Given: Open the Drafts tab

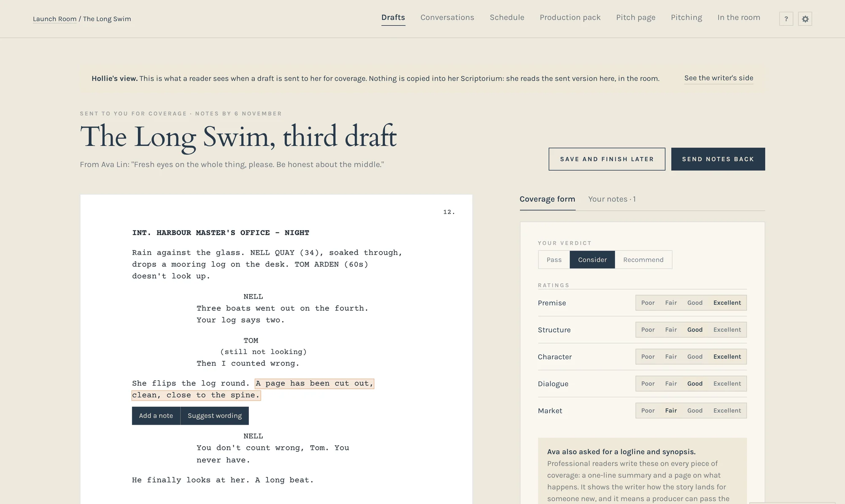Looking at the screenshot, I should pos(393,18).
